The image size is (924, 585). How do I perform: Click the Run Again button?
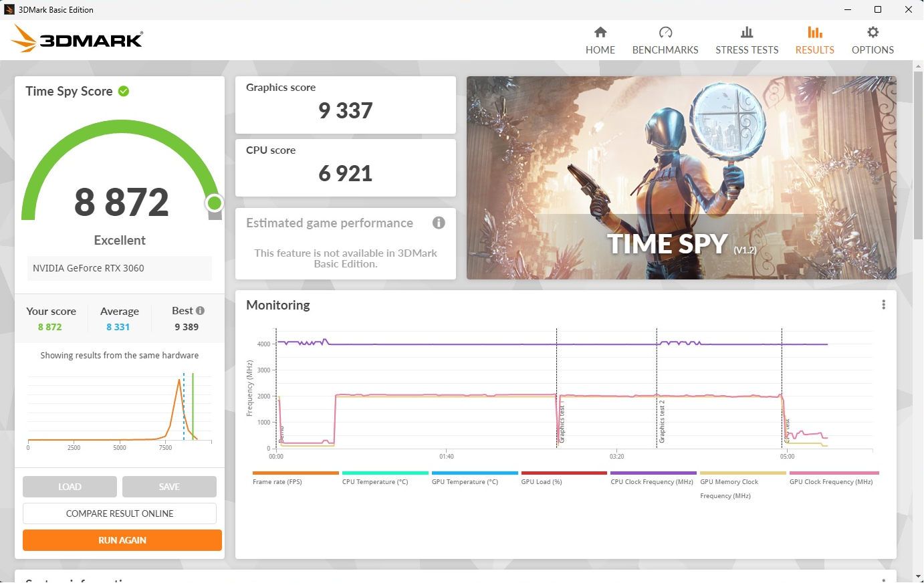pos(122,540)
